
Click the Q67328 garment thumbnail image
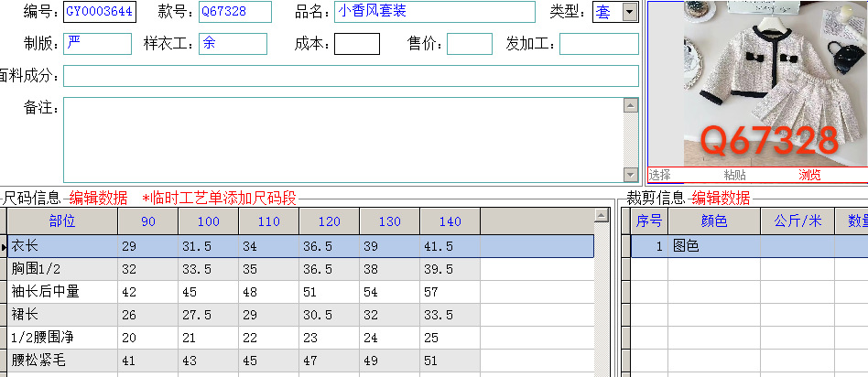coord(775,83)
